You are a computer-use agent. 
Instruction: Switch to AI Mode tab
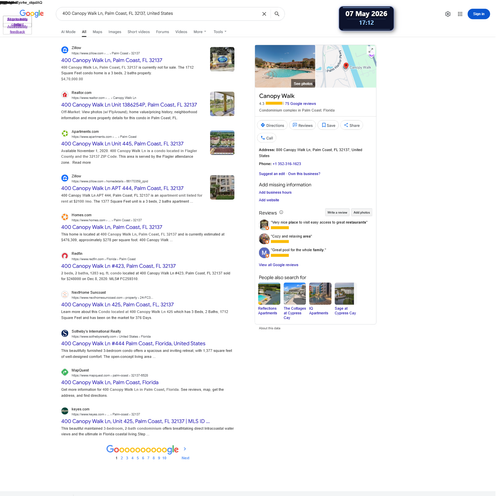[68, 32]
